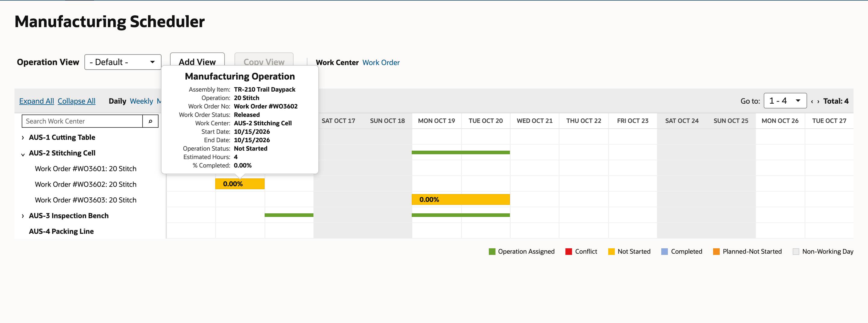Select Work Order #WO3602: 20 Stitch row
868x323 pixels.
click(86, 185)
